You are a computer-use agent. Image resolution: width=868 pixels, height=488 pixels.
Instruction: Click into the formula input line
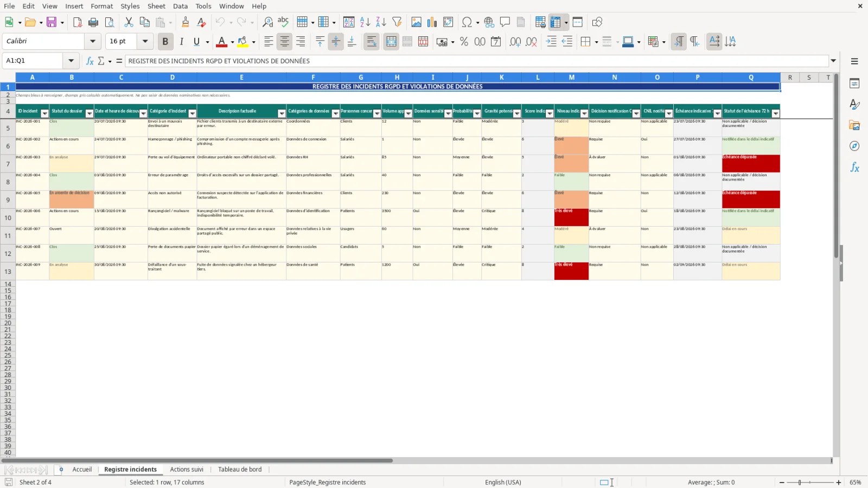coord(476,61)
